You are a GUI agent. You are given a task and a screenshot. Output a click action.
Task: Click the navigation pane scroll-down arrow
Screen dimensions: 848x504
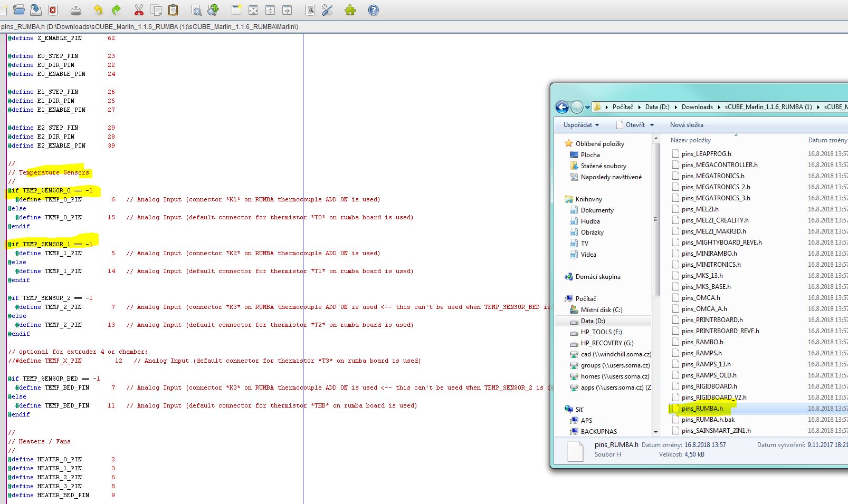(x=656, y=431)
